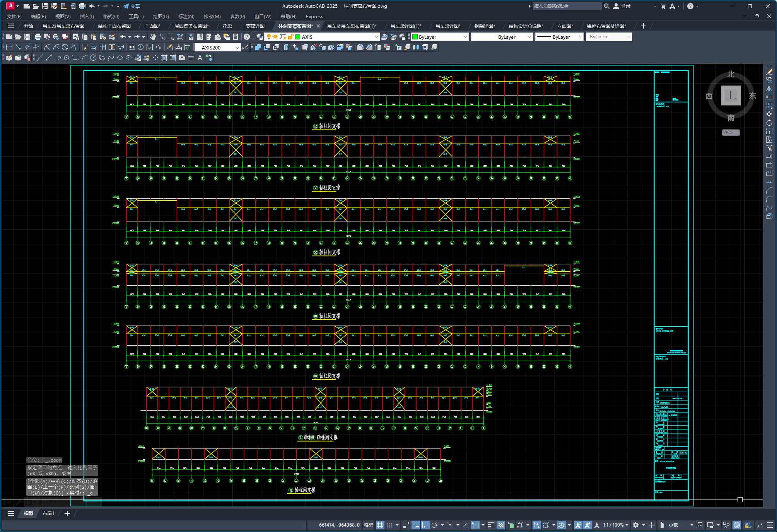
Task: Click the Circle draw tool icon
Action: (93, 58)
